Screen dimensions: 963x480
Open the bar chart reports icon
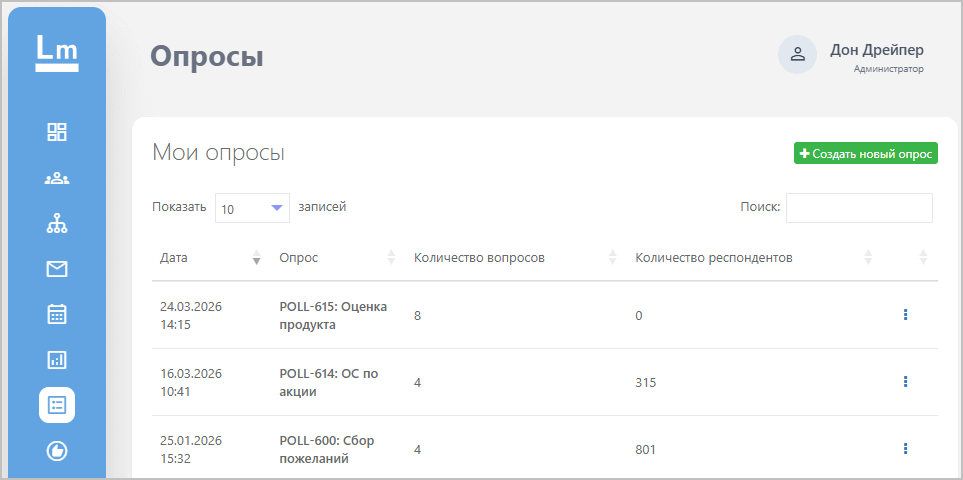coord(57,359)
